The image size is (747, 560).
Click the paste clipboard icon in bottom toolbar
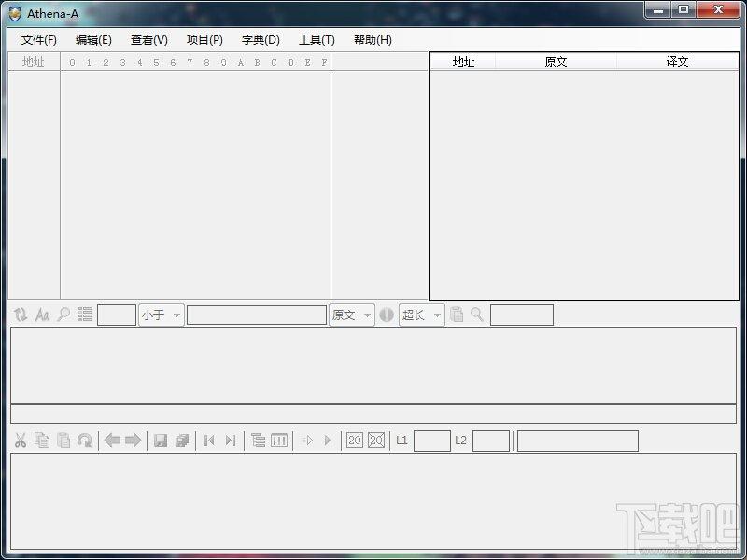(63, 441)
